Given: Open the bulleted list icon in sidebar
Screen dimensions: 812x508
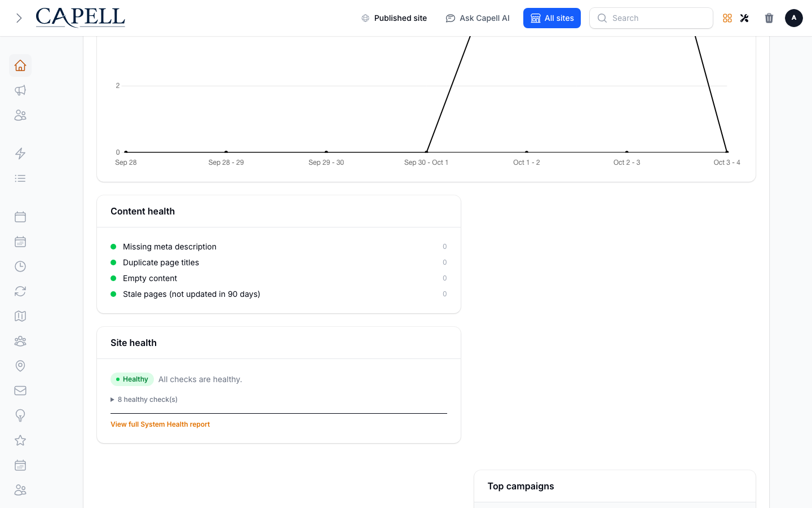Looking at the screenshot, I should pos(20,178).
